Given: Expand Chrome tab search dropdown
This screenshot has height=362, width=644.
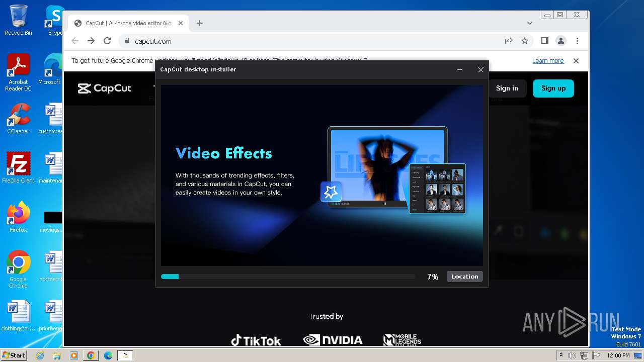Looking at the screenshot, I should click(x=530, y=23).
